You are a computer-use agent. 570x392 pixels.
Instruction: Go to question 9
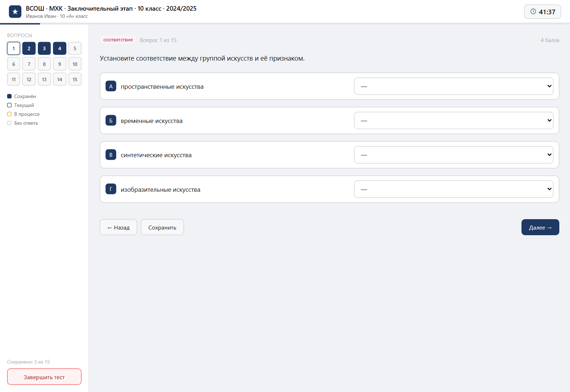click(59, 64)
